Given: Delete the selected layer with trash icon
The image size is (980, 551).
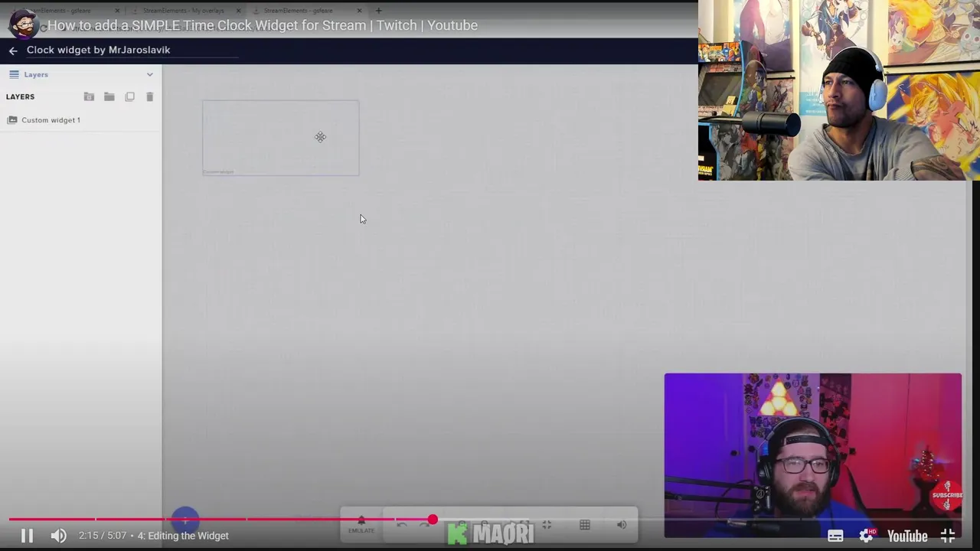Looking at the screenshot, I should pos(150,96).
